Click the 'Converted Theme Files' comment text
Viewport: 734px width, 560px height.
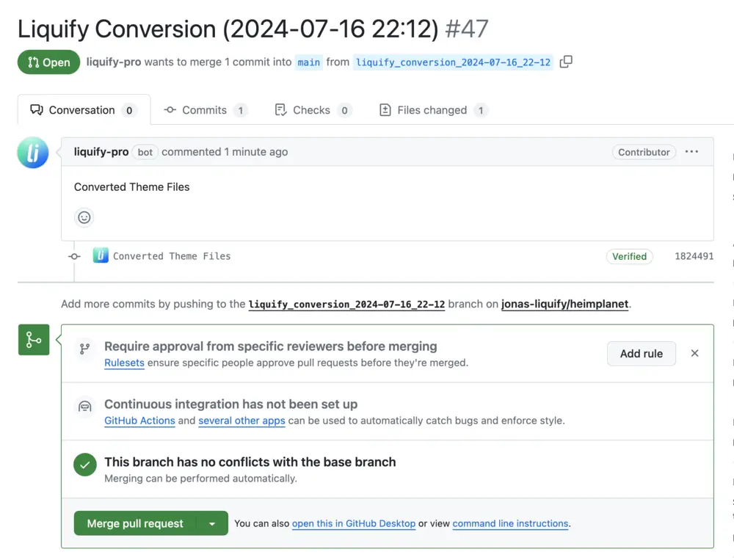[132, 187]
